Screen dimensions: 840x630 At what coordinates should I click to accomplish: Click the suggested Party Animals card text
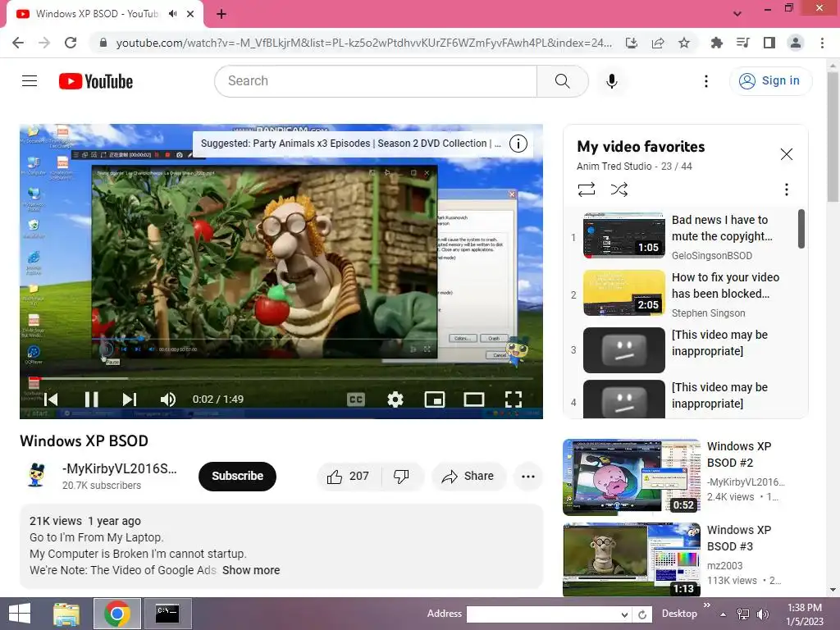coord(350,144)
